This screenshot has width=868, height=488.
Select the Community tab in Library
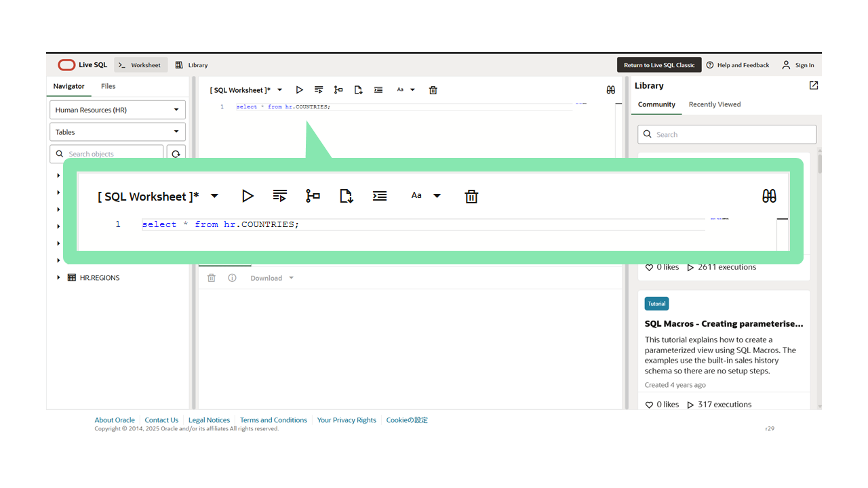click(656, 105)
